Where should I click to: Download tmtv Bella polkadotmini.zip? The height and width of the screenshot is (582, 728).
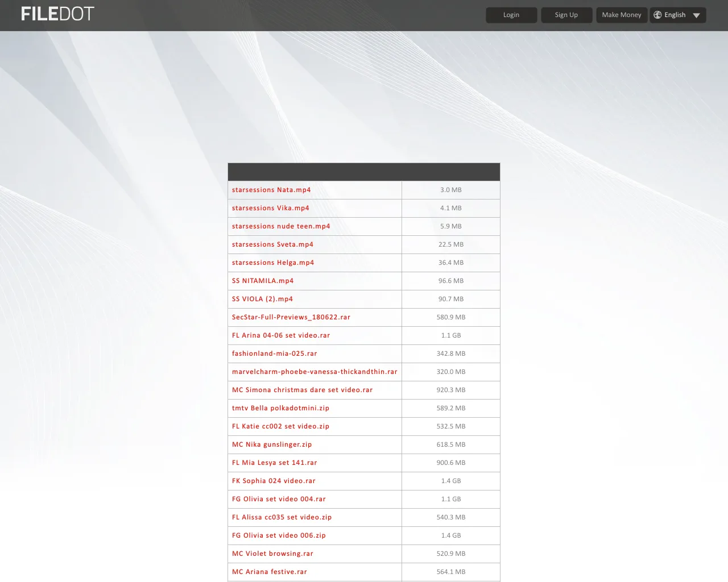click(x=280, y=408)
